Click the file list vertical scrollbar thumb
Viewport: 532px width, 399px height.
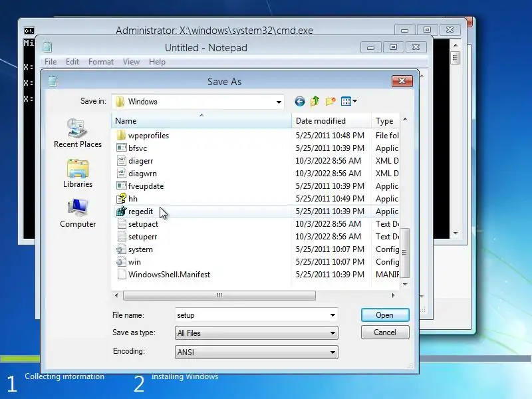(405, 253)
